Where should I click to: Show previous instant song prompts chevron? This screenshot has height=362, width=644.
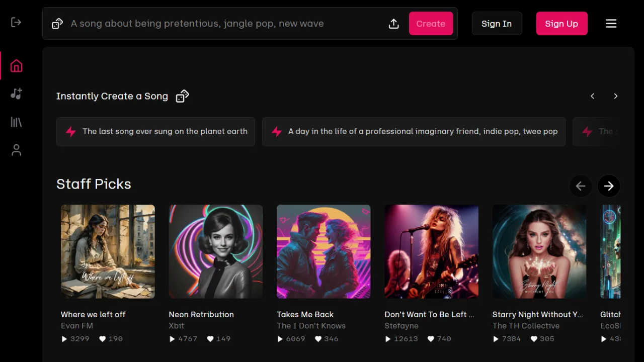[593, 96]
